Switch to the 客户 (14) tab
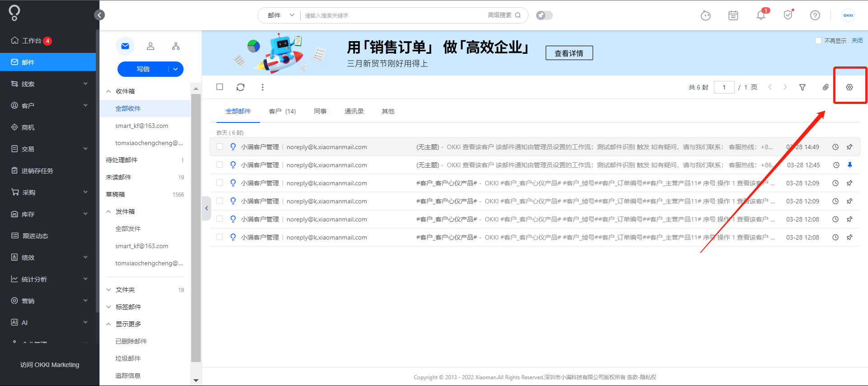The width and height of the screenshot is (868, 386). click(x=282, y=111)
